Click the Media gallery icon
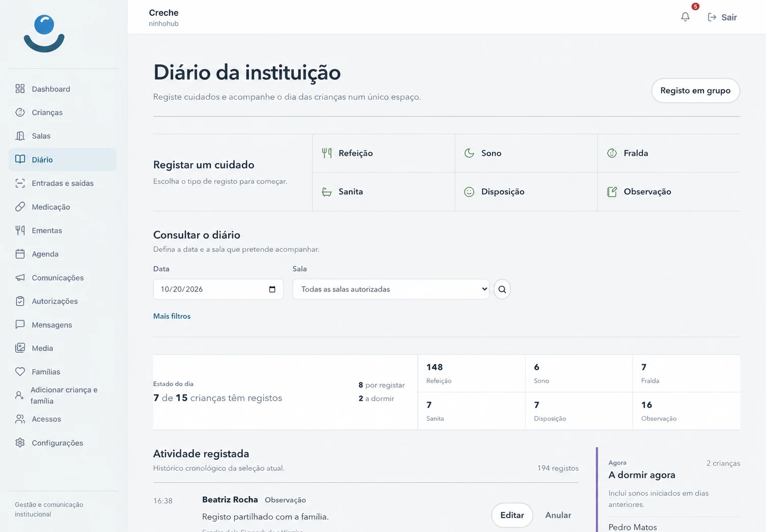The image size is (766, 532). click(x=20, y=348)
